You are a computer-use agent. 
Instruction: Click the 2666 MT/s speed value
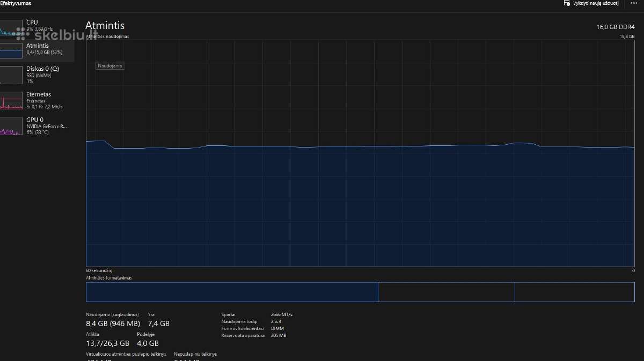[x=282, y=314]
